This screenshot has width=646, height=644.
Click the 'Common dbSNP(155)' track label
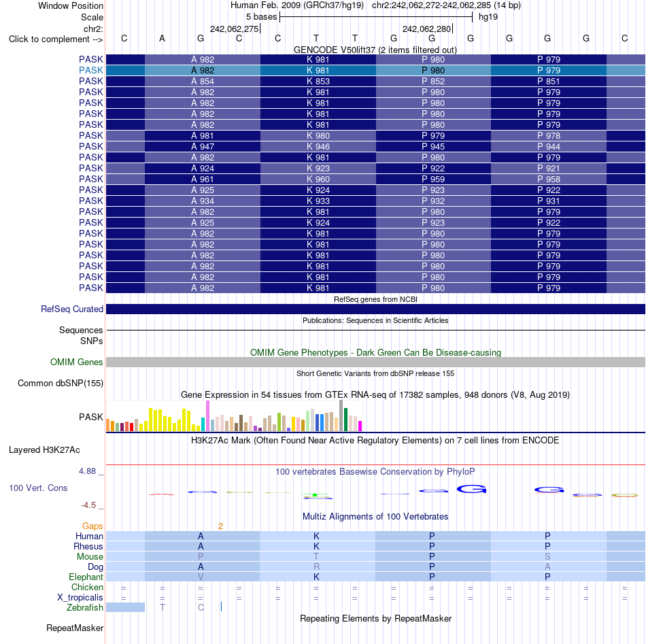coord(61,383)
